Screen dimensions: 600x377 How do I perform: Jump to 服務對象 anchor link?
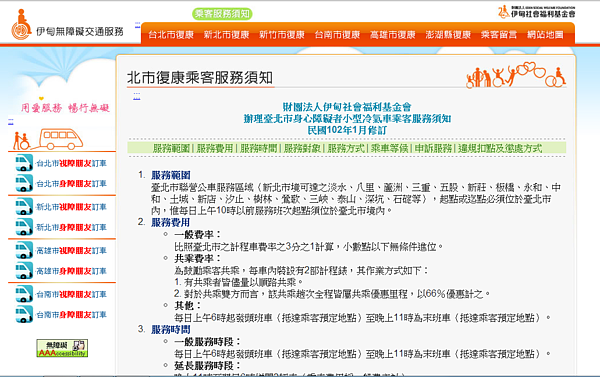pyautogui.click(x=302, y=148)
